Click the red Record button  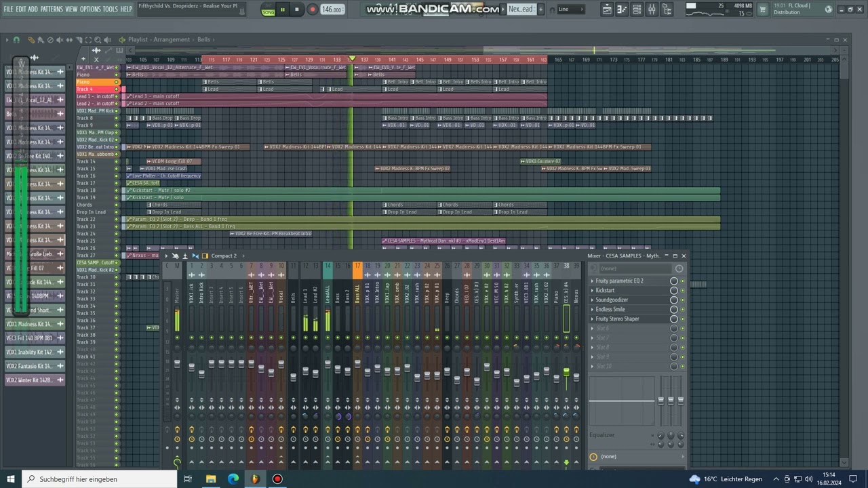point(313,9)
